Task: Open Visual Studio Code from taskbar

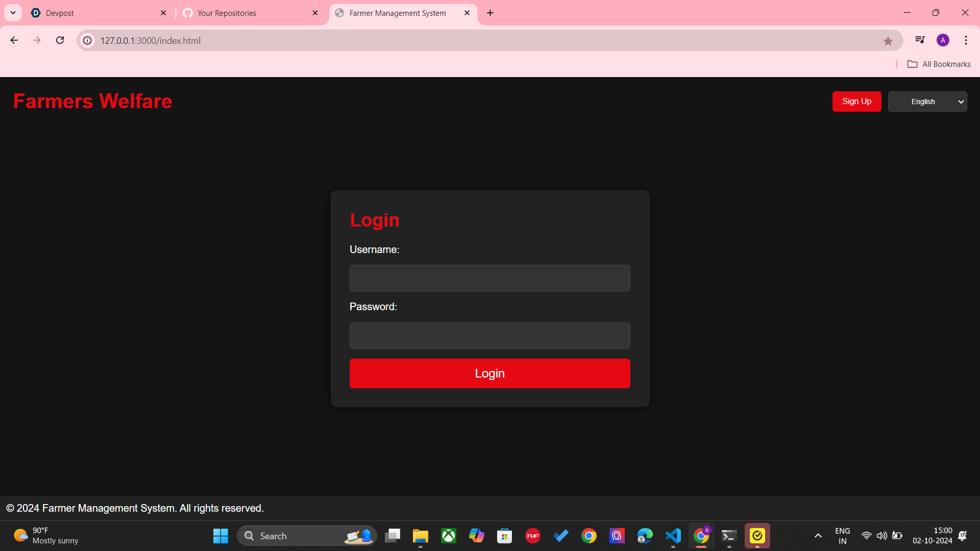Action: (x=673, y=536)
